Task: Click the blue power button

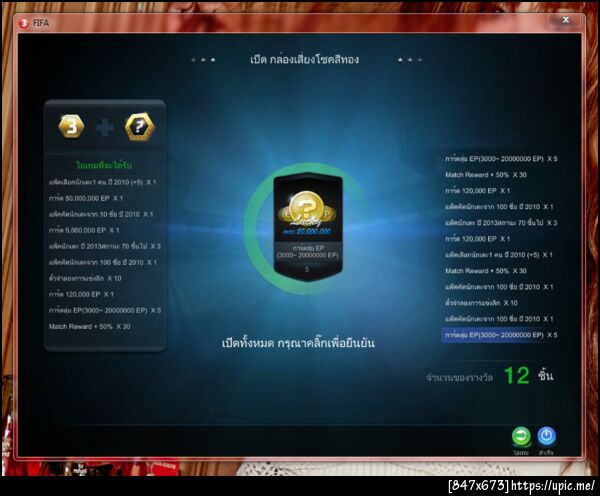Action: coord(546,436)
